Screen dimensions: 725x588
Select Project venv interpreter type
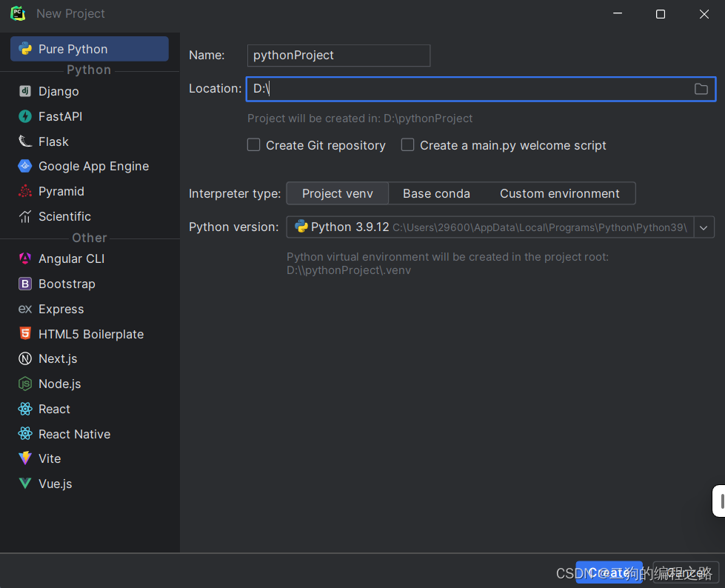click(338, 193)
